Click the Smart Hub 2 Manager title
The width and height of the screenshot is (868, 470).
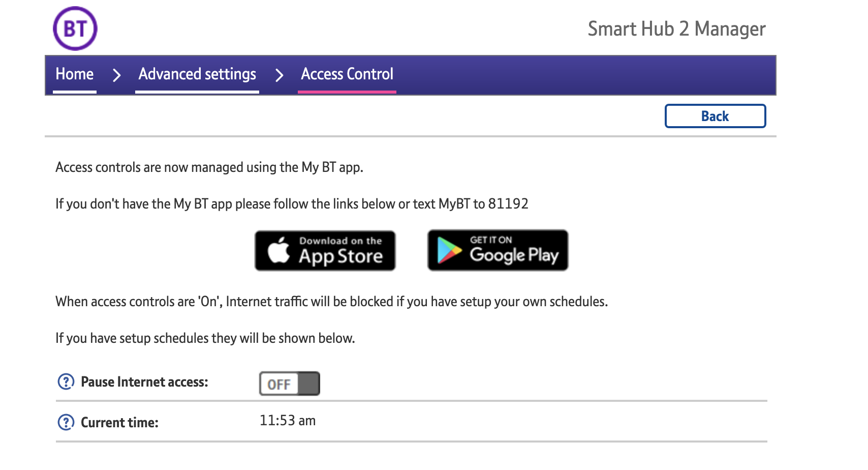click(676, 29)
